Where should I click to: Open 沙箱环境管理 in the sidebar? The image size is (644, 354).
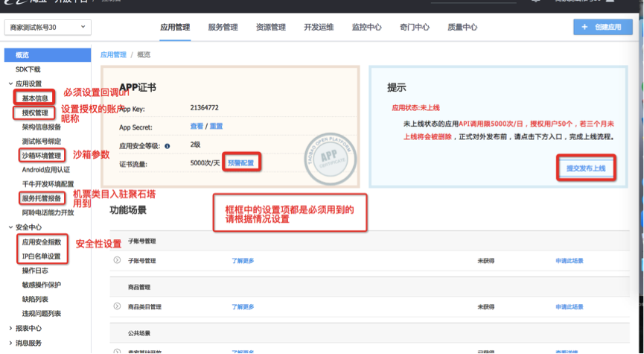pyautogui.click(x=42, y=156)
